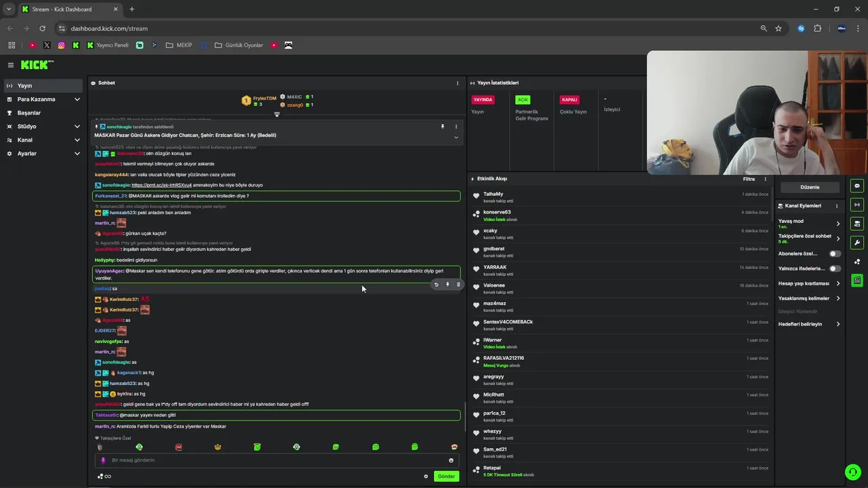This screenshot has width=868, height=488.
Task: Open chat settings gear
Action: pyautogui.click(x=426, y=476)
